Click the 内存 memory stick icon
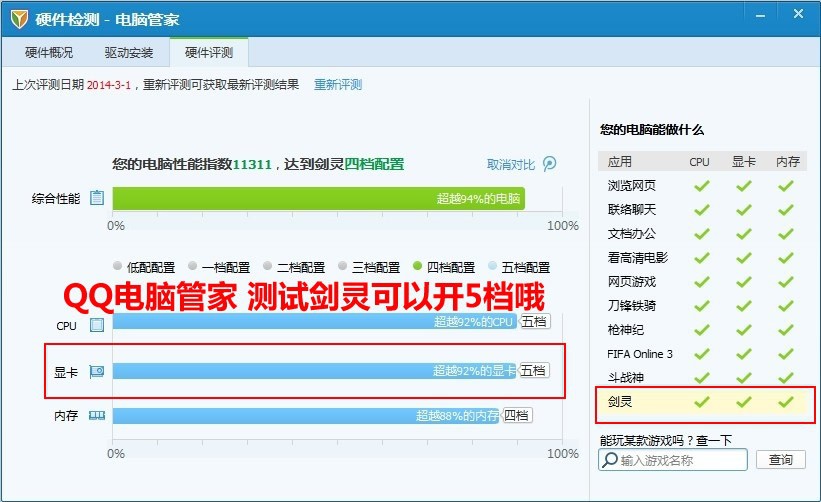This screenshot has width=821, height=502. (x=97, y=416)
